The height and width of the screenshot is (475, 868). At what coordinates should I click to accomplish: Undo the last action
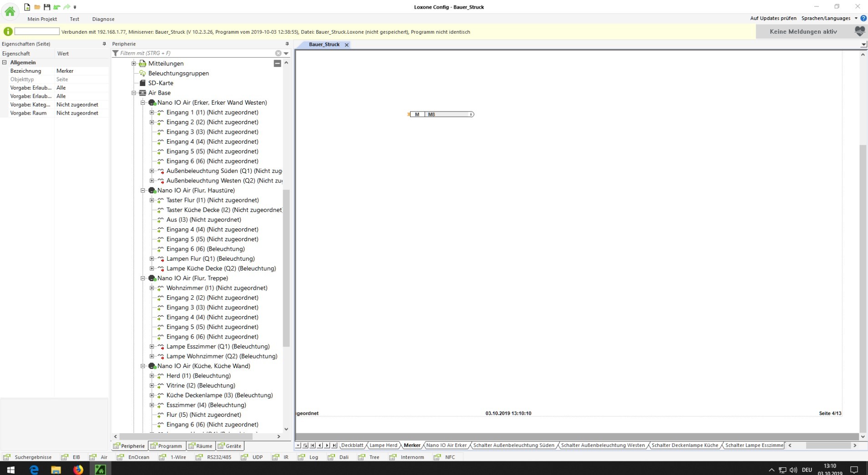pos(57,7)
